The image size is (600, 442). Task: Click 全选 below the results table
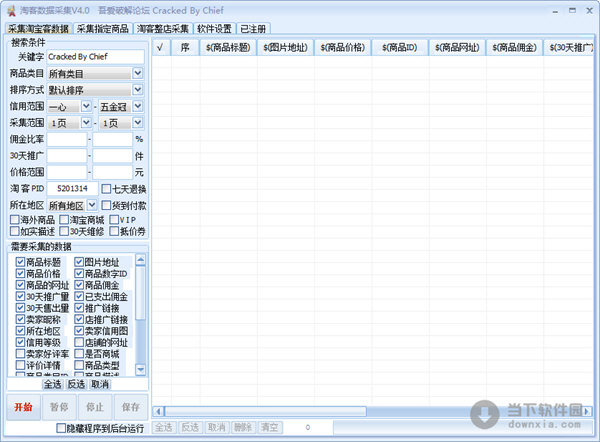pos(163,427)
